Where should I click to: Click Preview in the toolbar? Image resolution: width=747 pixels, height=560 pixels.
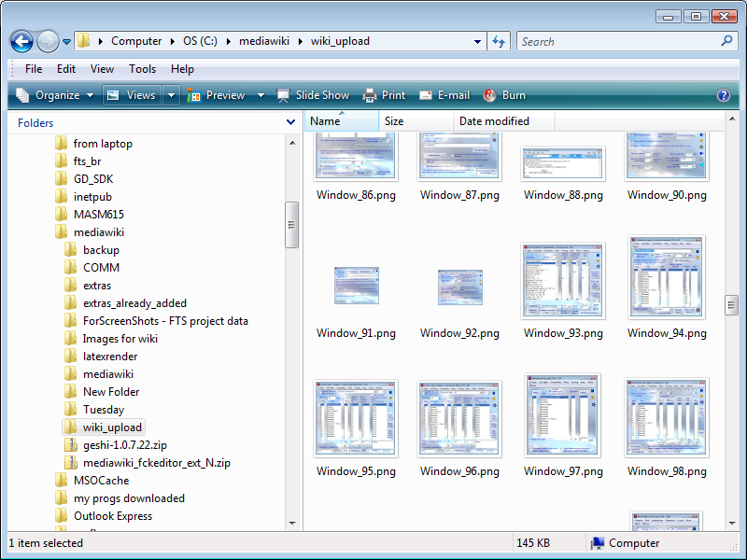216,95
